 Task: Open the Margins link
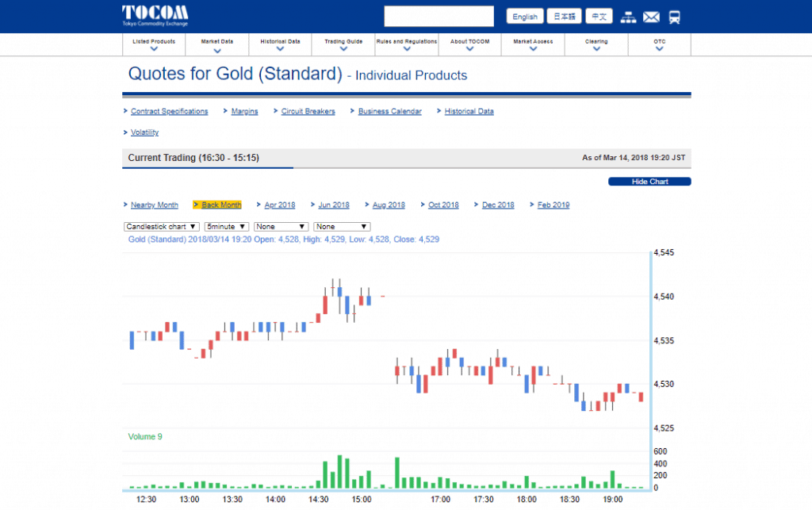(244, 111)
